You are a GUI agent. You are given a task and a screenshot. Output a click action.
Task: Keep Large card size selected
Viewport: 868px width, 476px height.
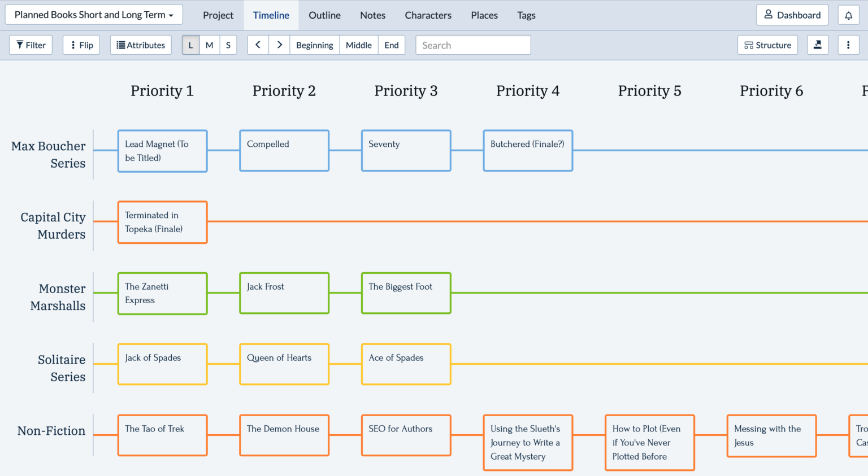190,45
